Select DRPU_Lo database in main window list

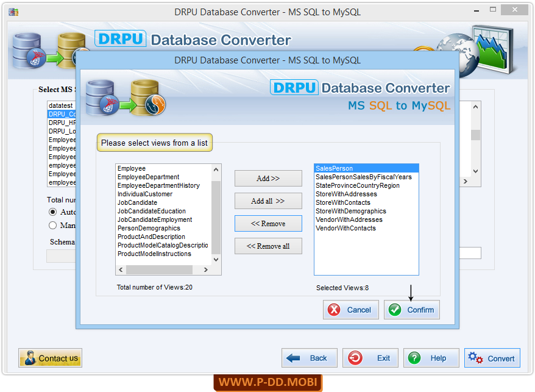(62, 131)
